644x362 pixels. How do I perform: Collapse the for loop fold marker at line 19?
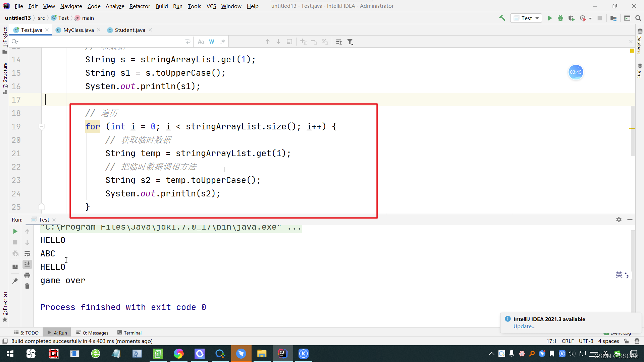(42, 127)
